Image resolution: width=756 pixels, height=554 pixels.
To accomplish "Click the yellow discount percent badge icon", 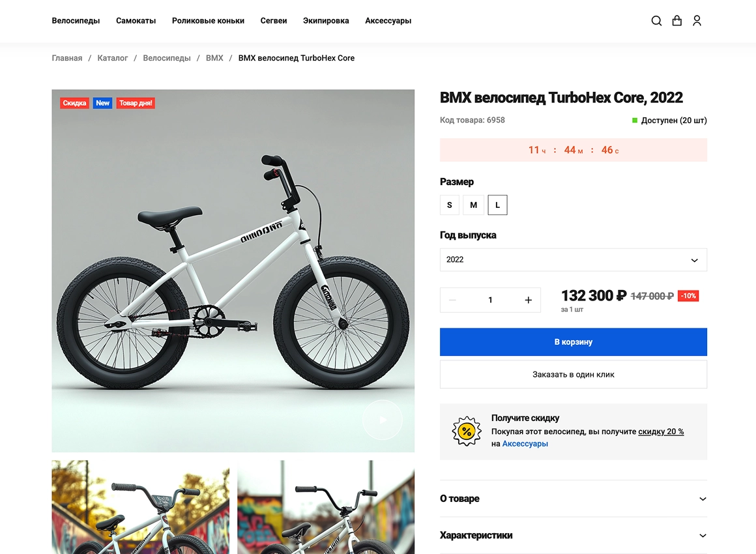I will 467,431.
